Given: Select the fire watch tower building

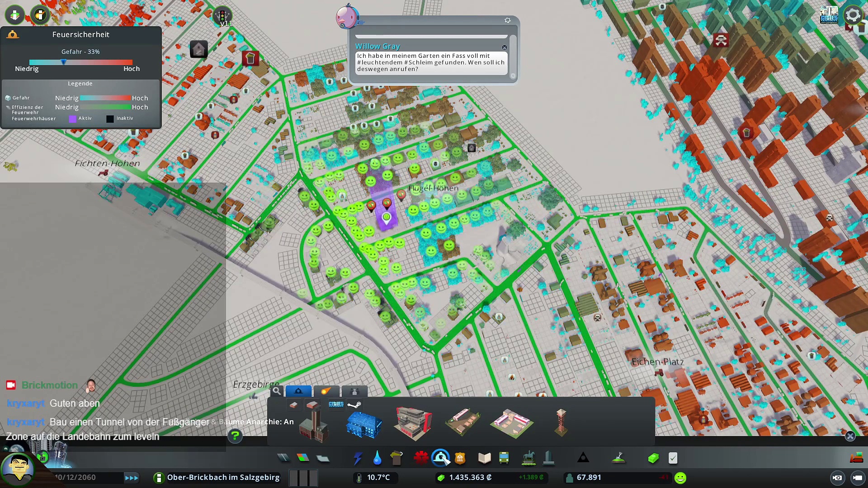Looking at the screenshot, I should tap(561, 422).
